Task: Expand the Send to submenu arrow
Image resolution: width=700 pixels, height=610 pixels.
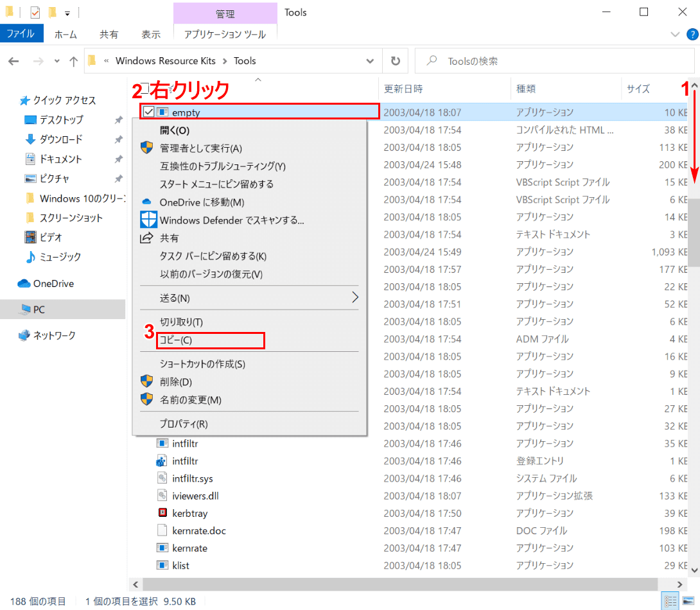Action: pyautogui.click(x=355, y=297)
